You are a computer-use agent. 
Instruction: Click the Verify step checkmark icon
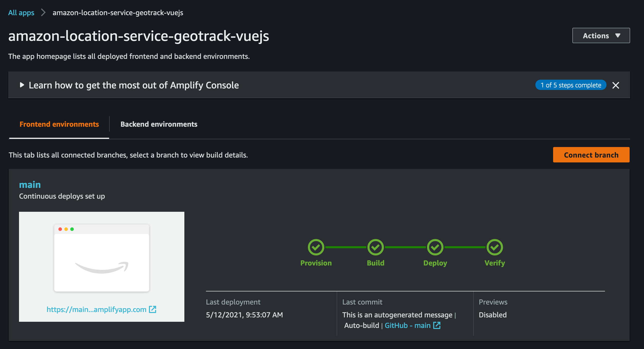point(495,247)
